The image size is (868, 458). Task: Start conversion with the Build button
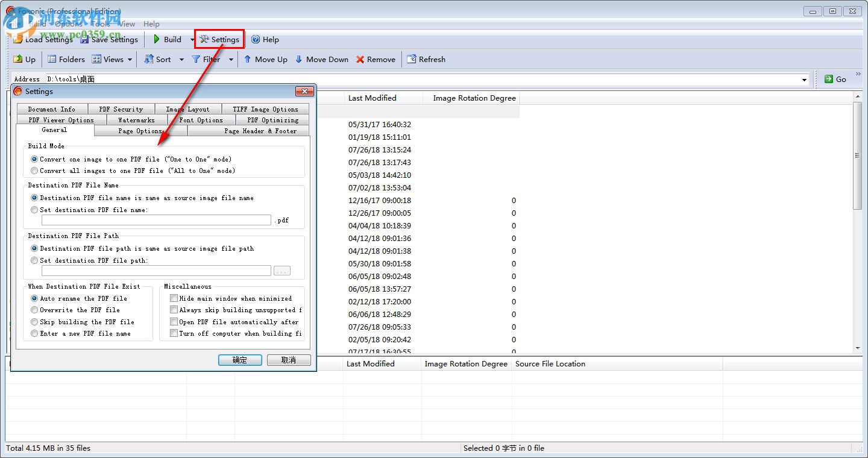167,40
